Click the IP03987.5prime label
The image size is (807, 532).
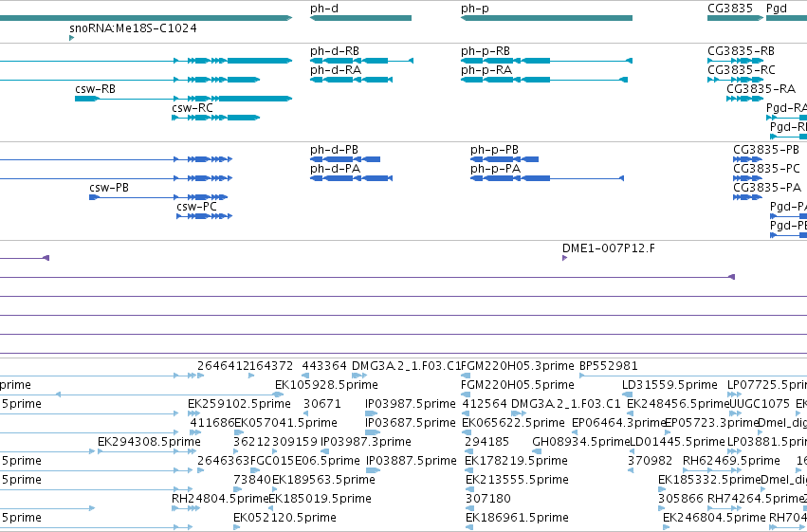point(411,404)
